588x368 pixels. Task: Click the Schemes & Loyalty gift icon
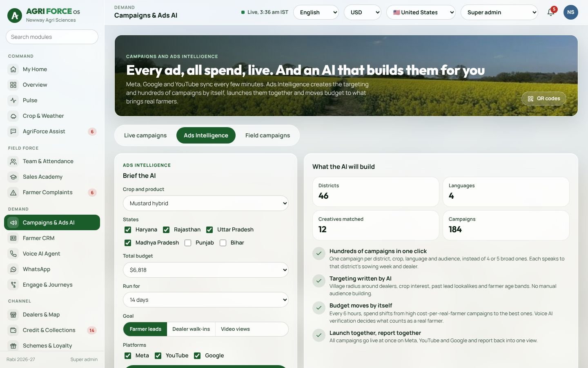[x=13, y=346]
